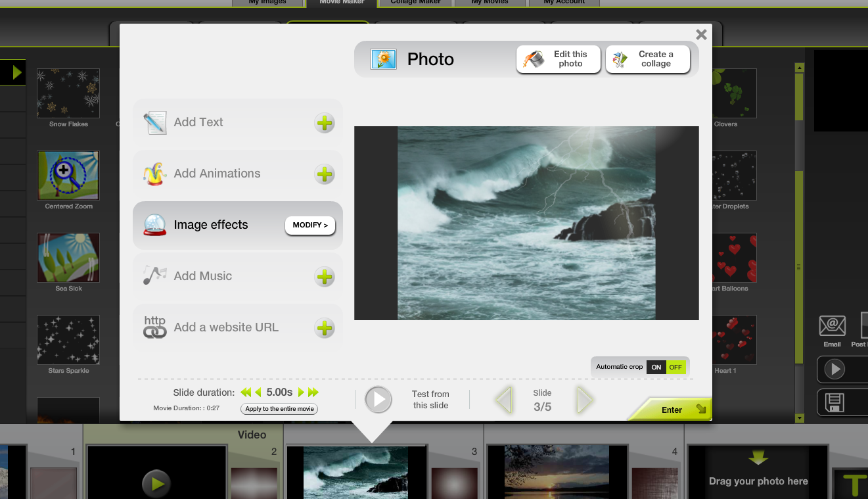
Task: Click Edit this photo button
Action: tap(559, 59)
